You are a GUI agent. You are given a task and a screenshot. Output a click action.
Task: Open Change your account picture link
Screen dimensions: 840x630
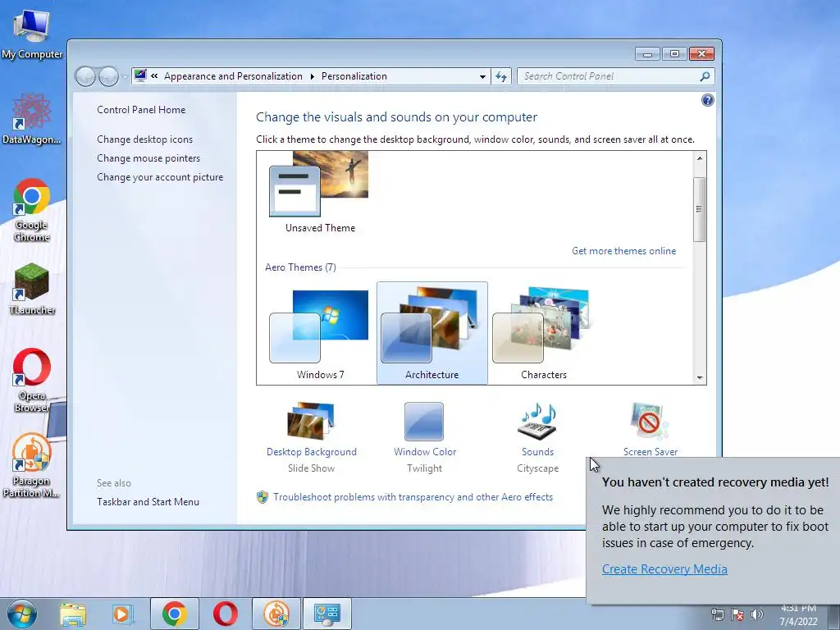tap(160, 177)
